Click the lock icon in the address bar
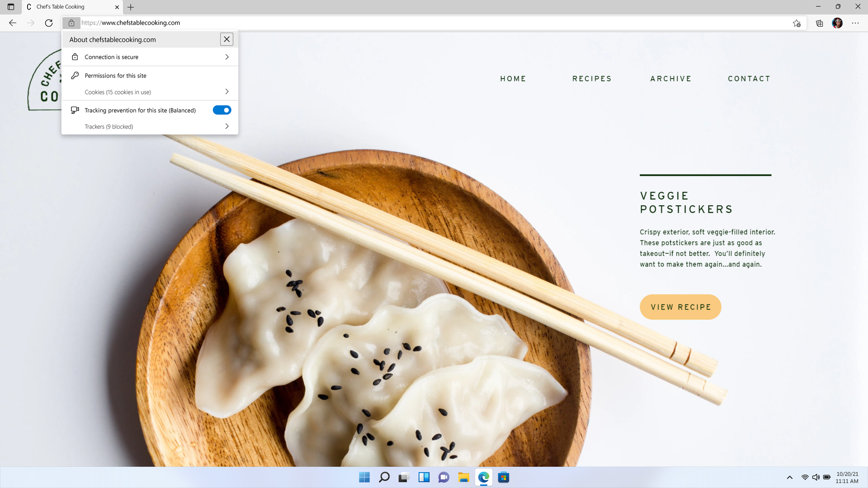 coord(71,23)
